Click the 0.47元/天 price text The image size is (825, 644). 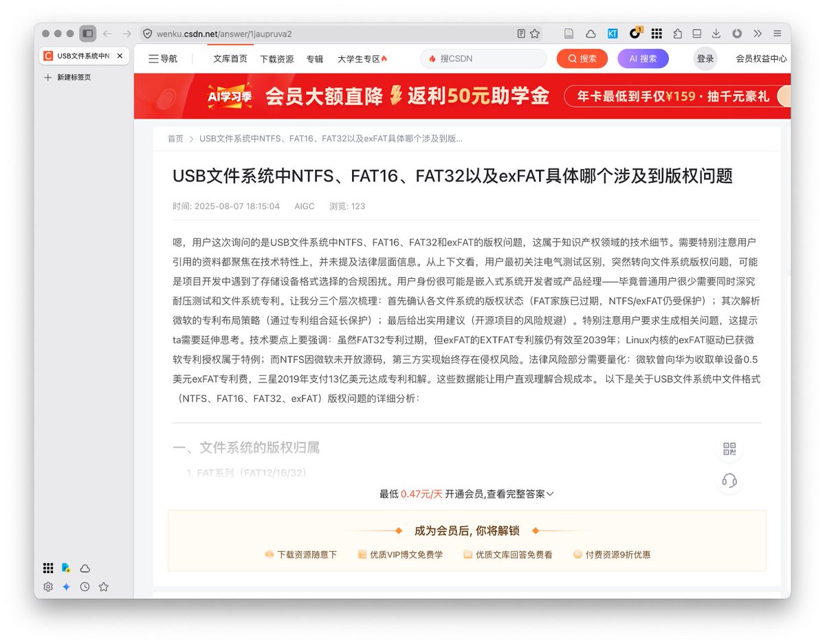tap(421, 494)
